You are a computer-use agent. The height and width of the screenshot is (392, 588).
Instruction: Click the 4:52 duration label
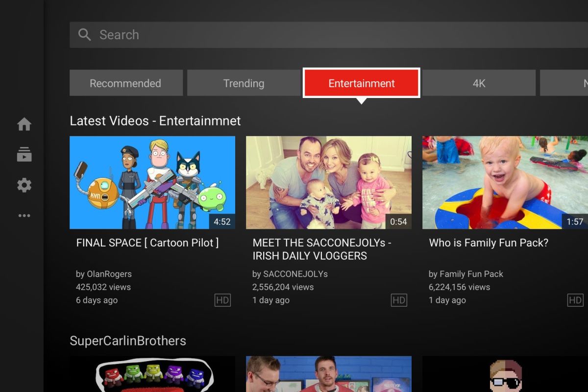click(x=222, y=221)
